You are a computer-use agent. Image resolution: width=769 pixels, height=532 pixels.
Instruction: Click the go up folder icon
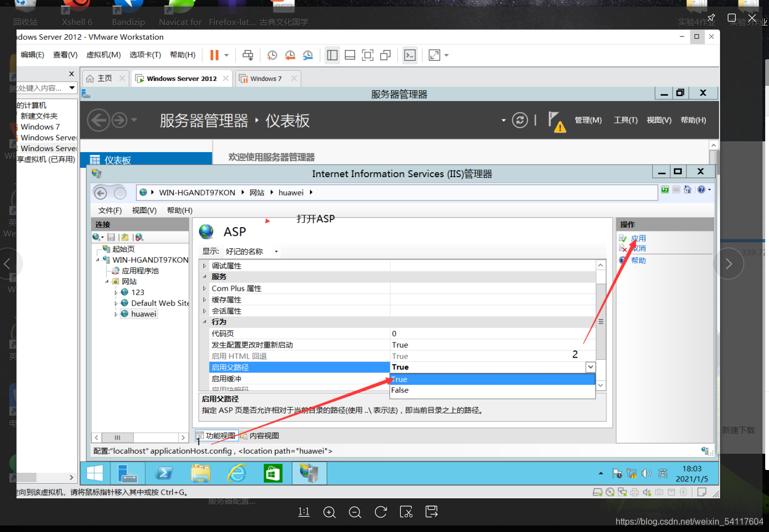point(125,237)
